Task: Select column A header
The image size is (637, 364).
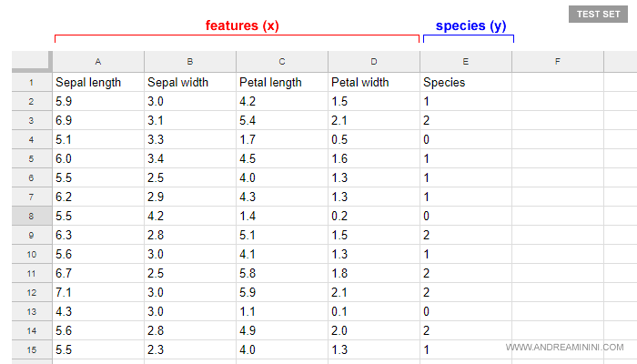Action: point(98,61)
